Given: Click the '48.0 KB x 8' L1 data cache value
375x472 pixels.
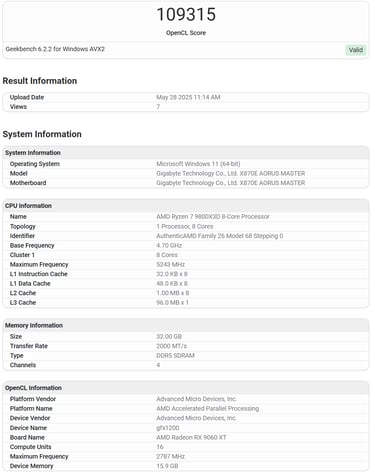Looking at the screenshot, I should [172, 284].
